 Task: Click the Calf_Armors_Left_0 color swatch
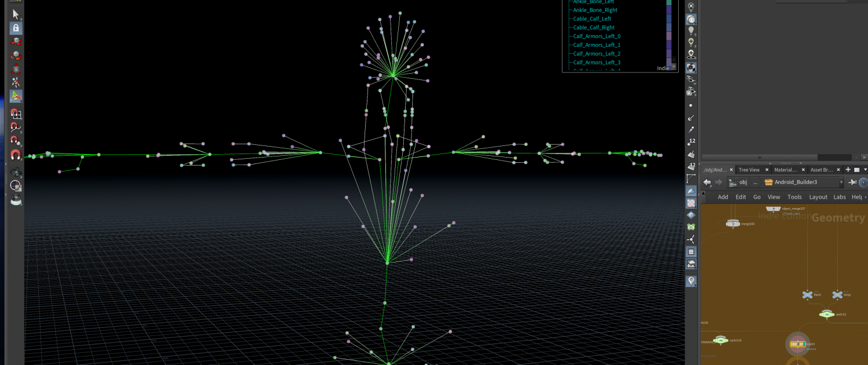pos(669,36)
